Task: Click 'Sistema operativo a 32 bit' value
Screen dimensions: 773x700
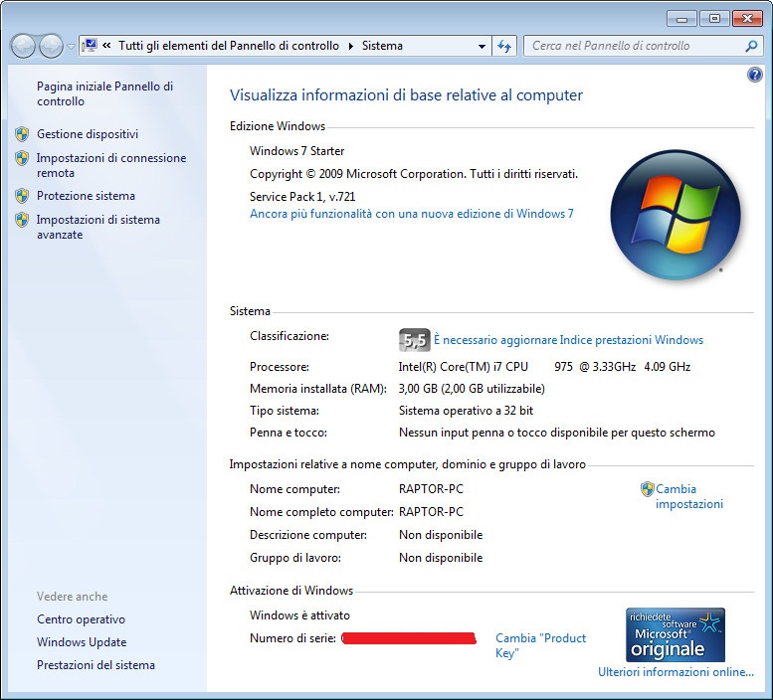Action: (466, 411)
